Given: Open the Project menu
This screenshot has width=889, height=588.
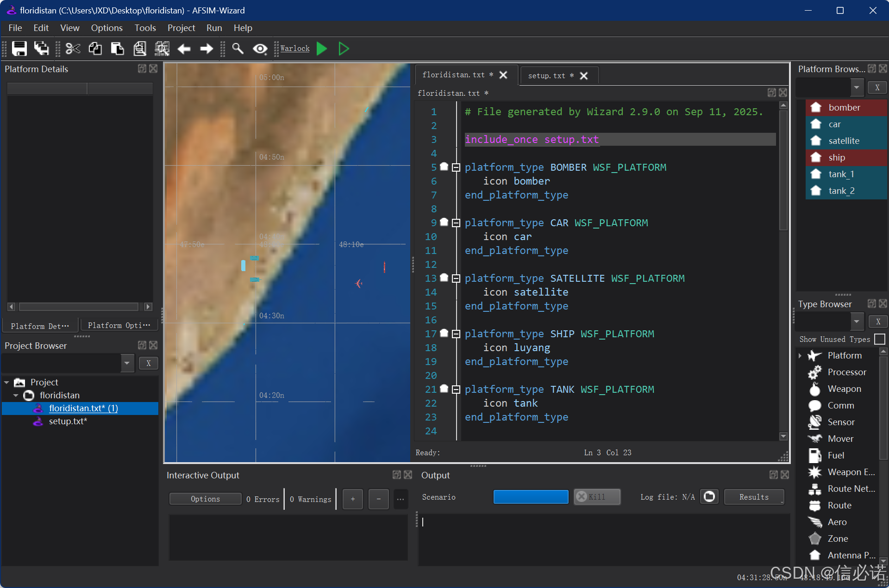Looking at the screenshot, I should 181,28.
